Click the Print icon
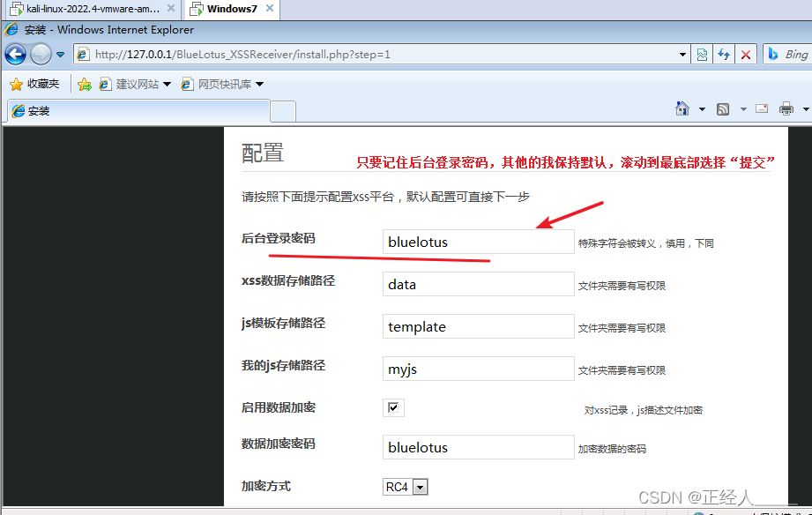Viewport: 812px width, 515px height. click(786, 108)
